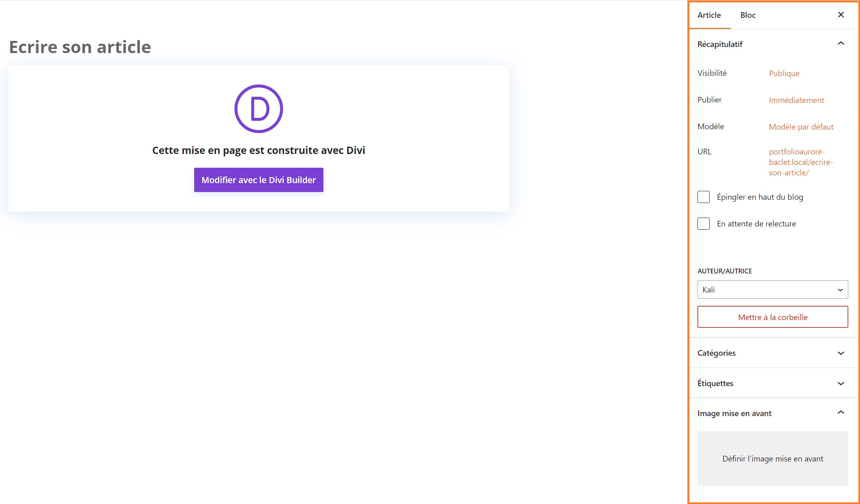Open publish date via Immédiatement link
Viewport: 860px width, 504px height.
click(796, 100)
